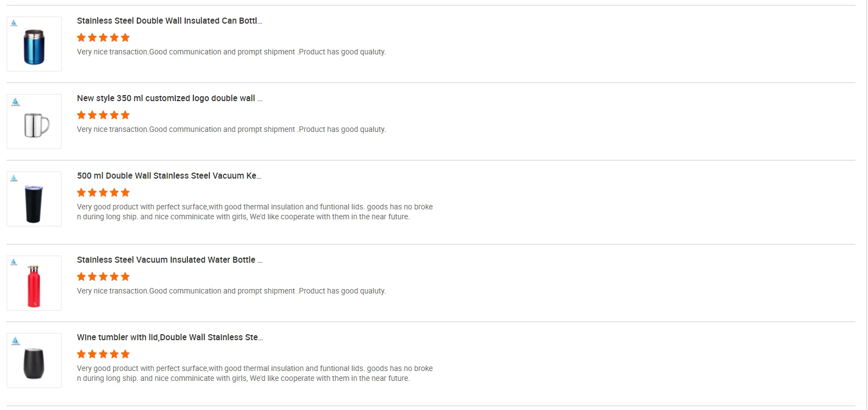Select star rating for the 500 ml Vacuum product
The width and height of the screenshot is (868, 410).
103,193
